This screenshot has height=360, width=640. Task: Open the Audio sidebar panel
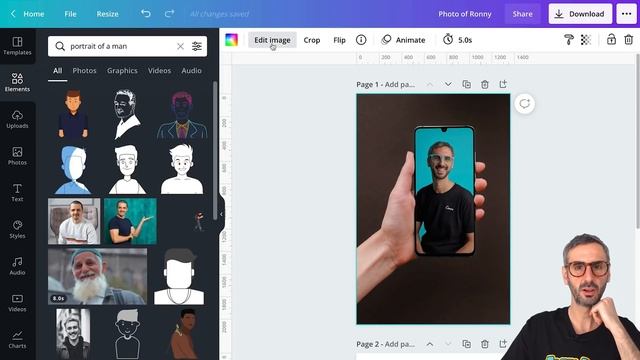pyautogui.click(x=17, y=266)
